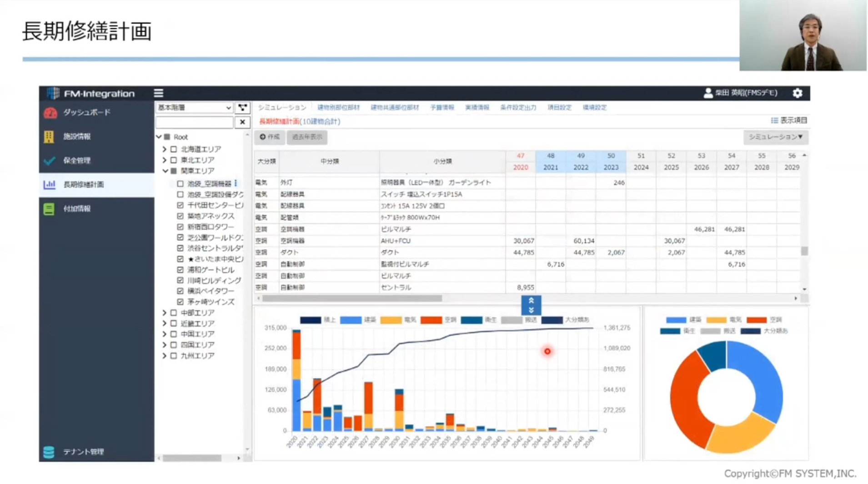
Task: Open the 保全管理 checkmark icon
Action: [49, 160]
